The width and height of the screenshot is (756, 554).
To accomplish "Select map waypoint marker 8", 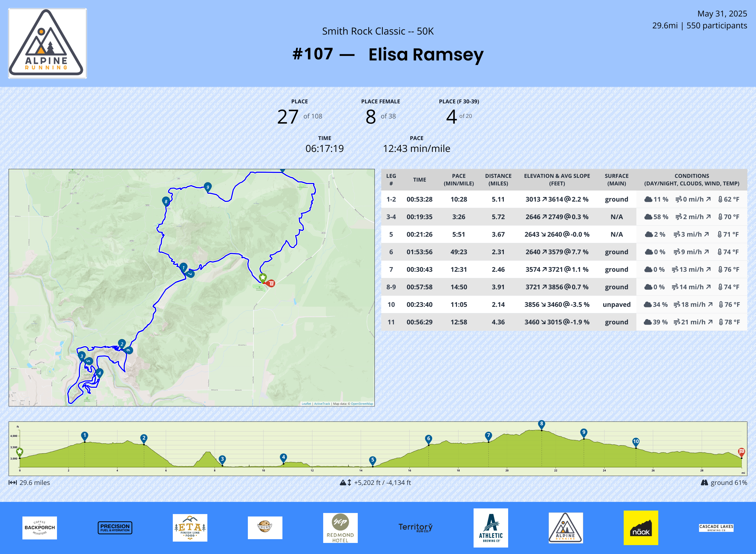I will [x=166, y=201].
